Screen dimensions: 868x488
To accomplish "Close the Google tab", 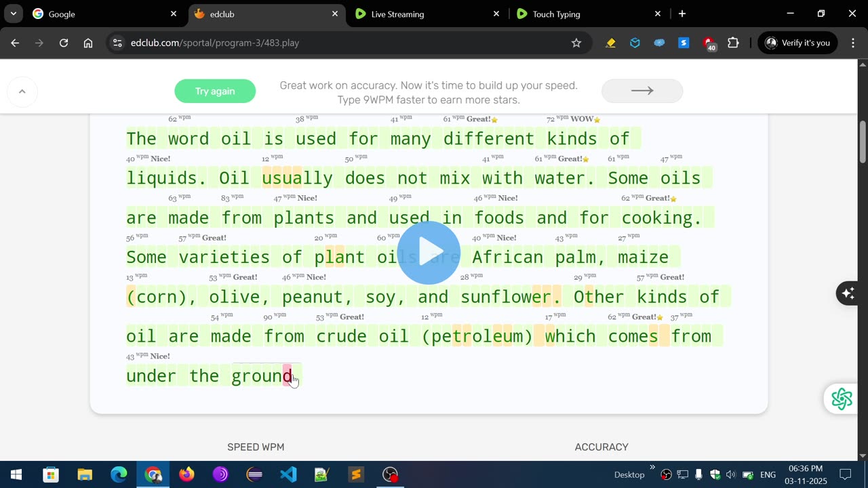I will 174,14.
